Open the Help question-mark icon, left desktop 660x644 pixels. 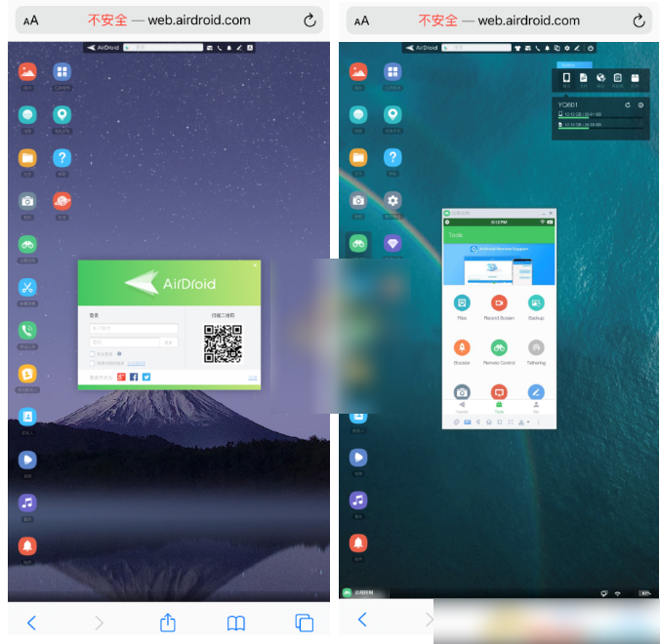tap(62, 158)
